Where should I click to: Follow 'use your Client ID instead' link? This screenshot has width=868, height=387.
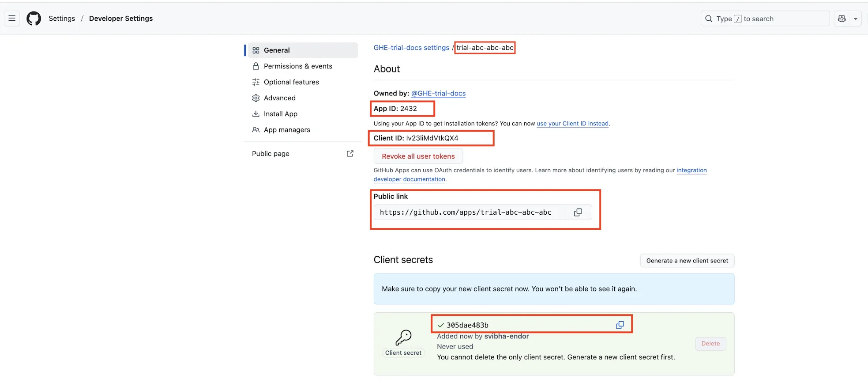572,124
